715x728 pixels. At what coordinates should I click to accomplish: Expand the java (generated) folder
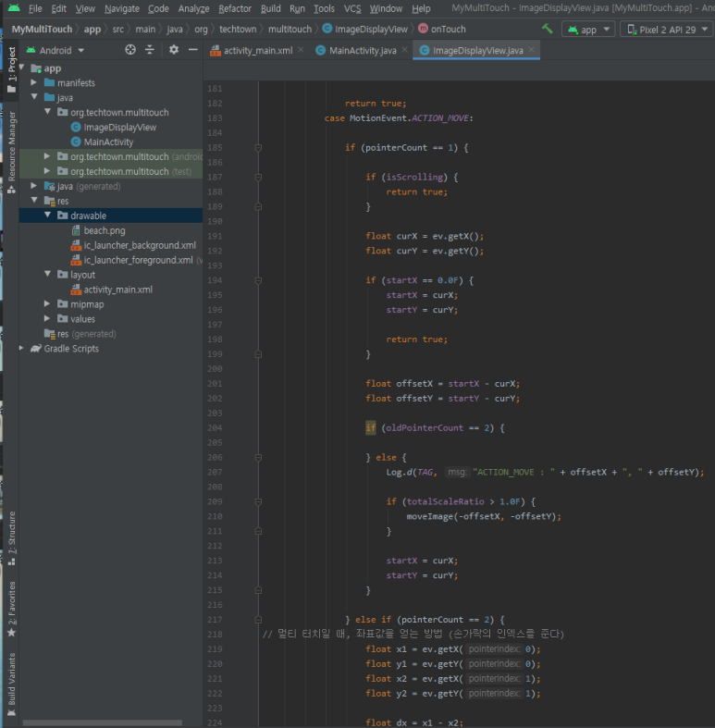click(34, 186)
